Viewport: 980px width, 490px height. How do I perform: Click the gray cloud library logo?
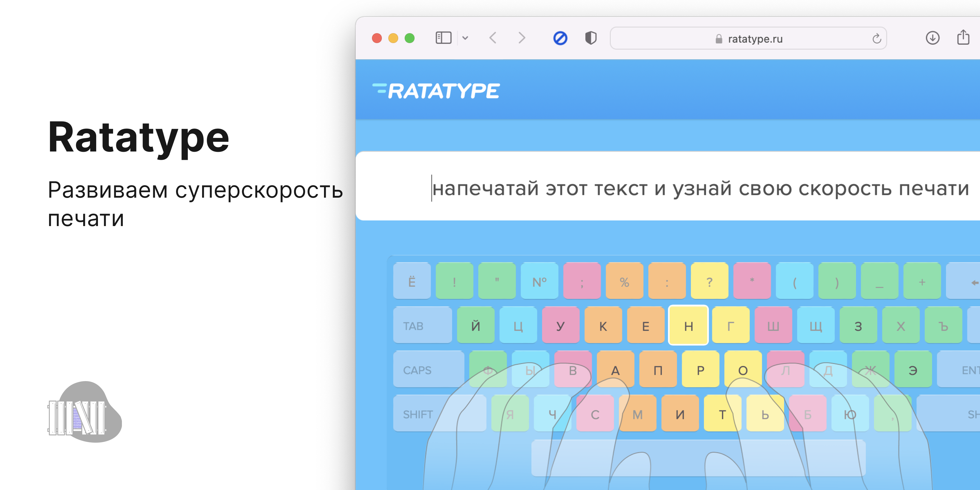click(x=84, y=412)
